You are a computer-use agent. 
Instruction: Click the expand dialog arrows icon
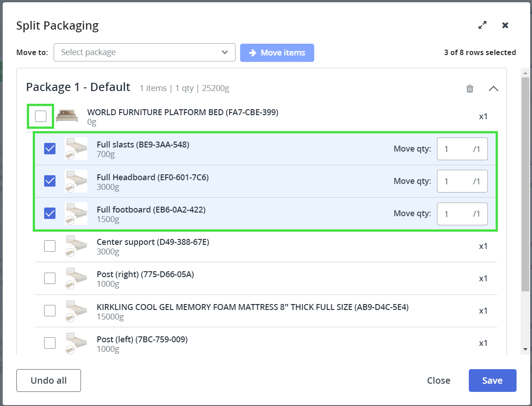482,25
